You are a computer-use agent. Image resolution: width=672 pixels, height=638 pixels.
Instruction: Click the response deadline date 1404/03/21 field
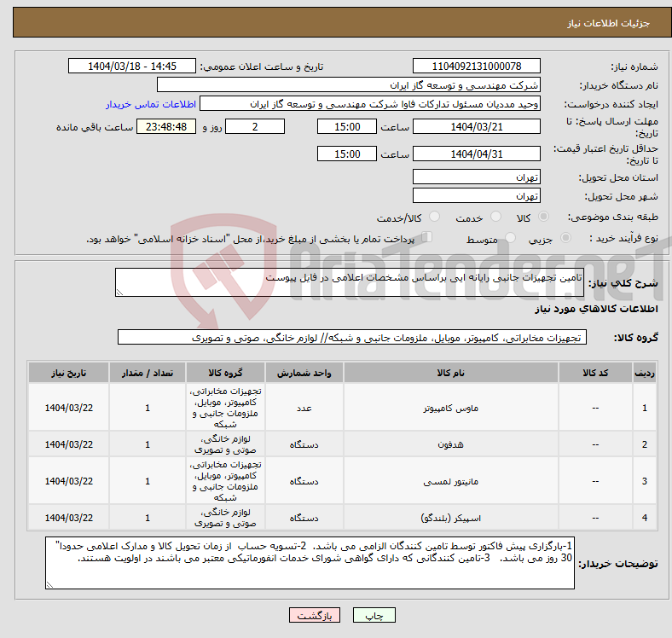pos(476,127)
